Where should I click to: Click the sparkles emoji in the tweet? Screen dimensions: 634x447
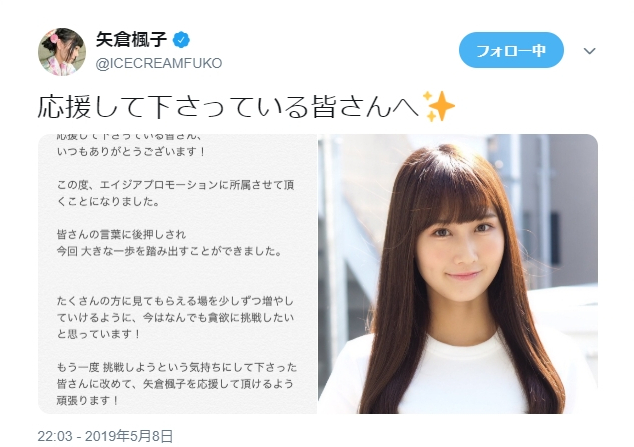438,106
